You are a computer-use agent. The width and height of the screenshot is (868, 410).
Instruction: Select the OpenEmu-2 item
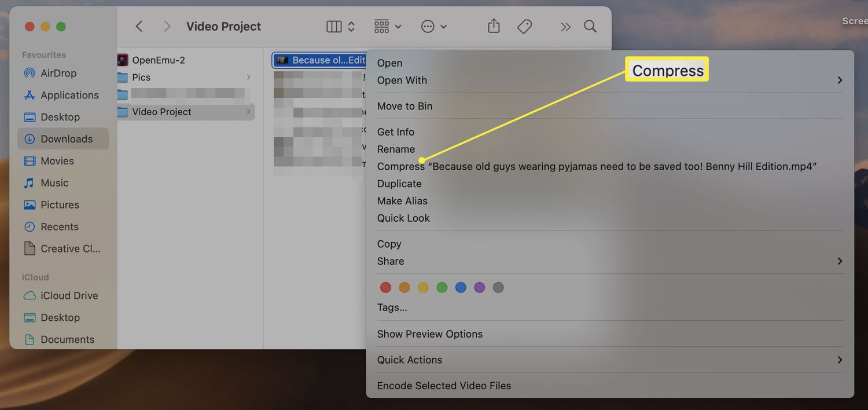(158, 60)
